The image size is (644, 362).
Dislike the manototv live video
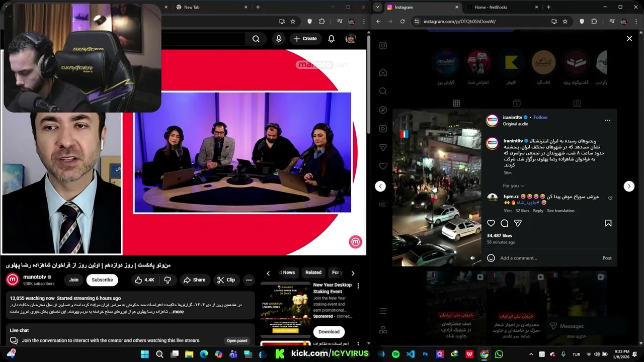(x=168, y=280)
